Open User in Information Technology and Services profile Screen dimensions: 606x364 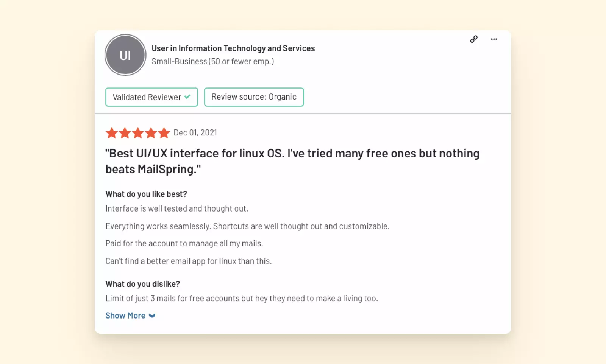(x=233, y=48)
